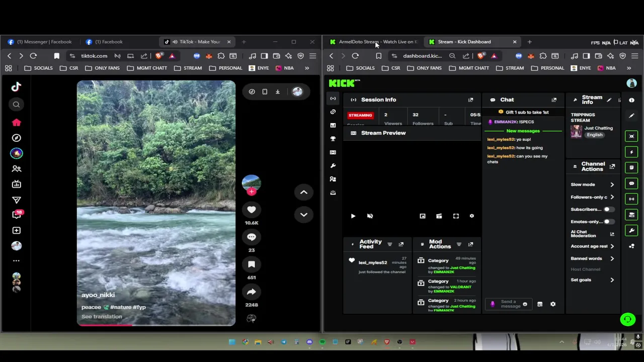644x362 pixels.
Task: Open Kick sidebar analytics chart icon
Action: tap(333, 125)
